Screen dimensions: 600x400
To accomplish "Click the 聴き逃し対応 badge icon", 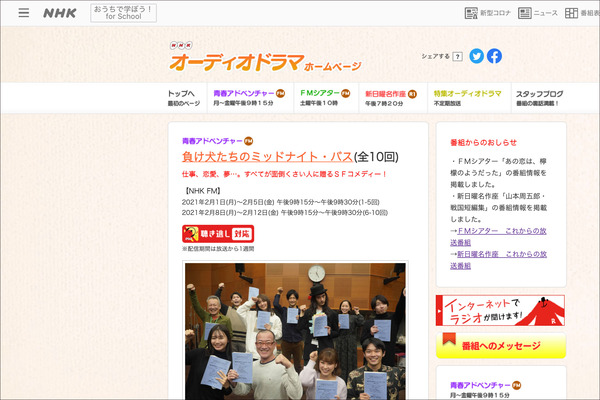I will [x=217, y=234].
